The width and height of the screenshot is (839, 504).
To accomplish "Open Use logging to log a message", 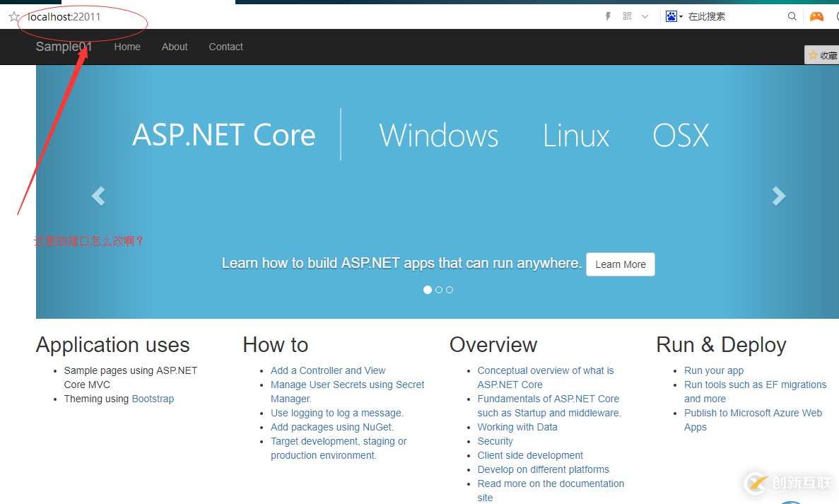I will tap(337, 413).
